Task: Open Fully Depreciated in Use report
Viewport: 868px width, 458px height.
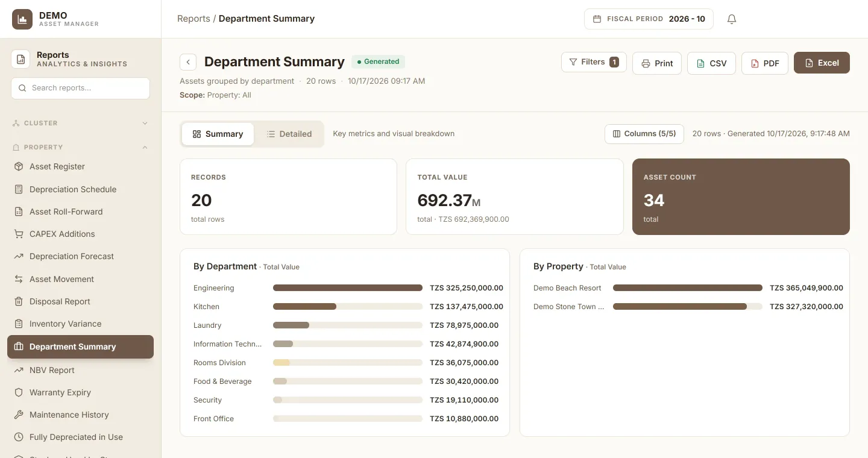Action: (x=80, y=437)
